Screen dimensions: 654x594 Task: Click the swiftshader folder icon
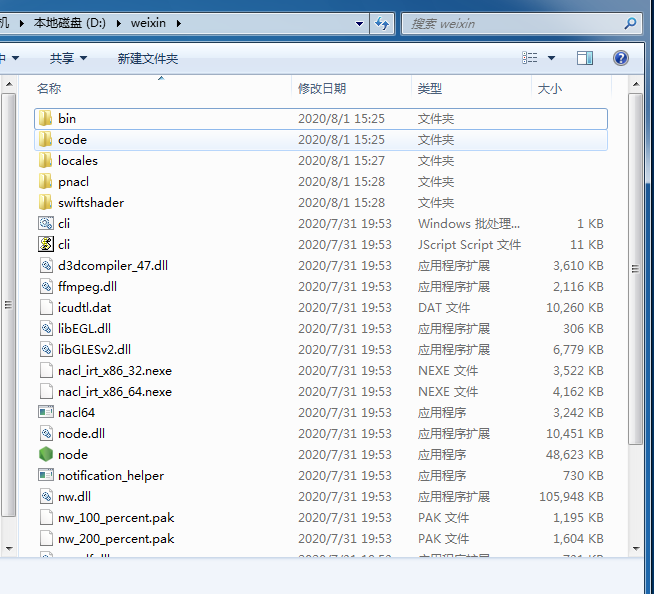click(45, 202)
